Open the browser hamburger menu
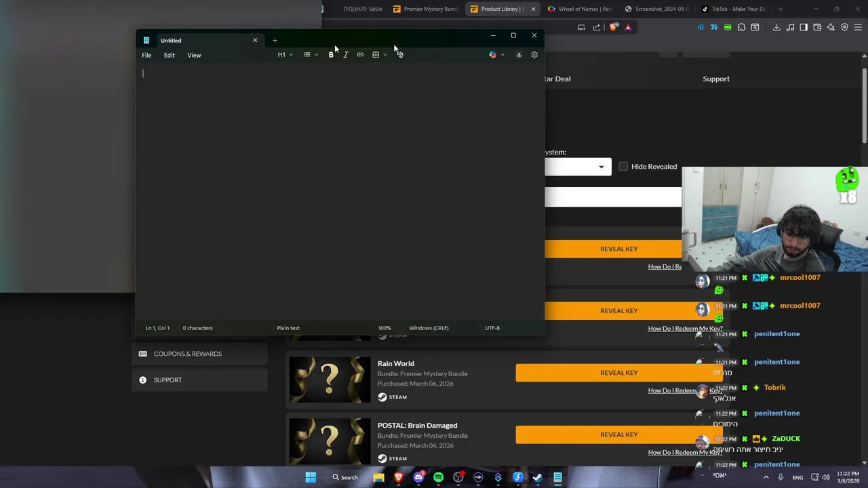868x488 pixels. (x=859, y=27)
